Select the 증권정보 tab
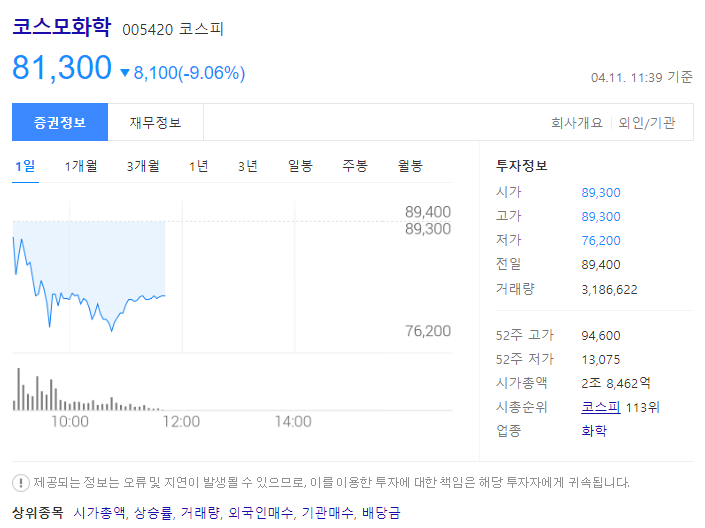This screenshot has height=528, width=705. (x=60, y=122)
